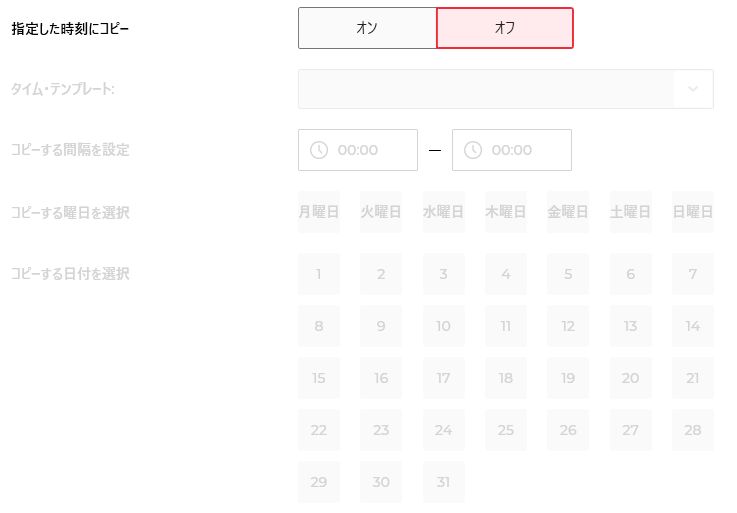Screen dimensions: 737x513
Task: Select 月曜日 as copy weekday
Action: pyautogui.click(x=319, y=212)
